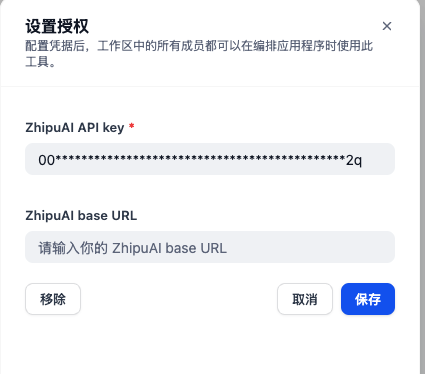Image resolution: width=425 pixels, height=374 pixels.
Task: Place cursor at the masked key beginning '00'
Action: click(x=46, y=160)
